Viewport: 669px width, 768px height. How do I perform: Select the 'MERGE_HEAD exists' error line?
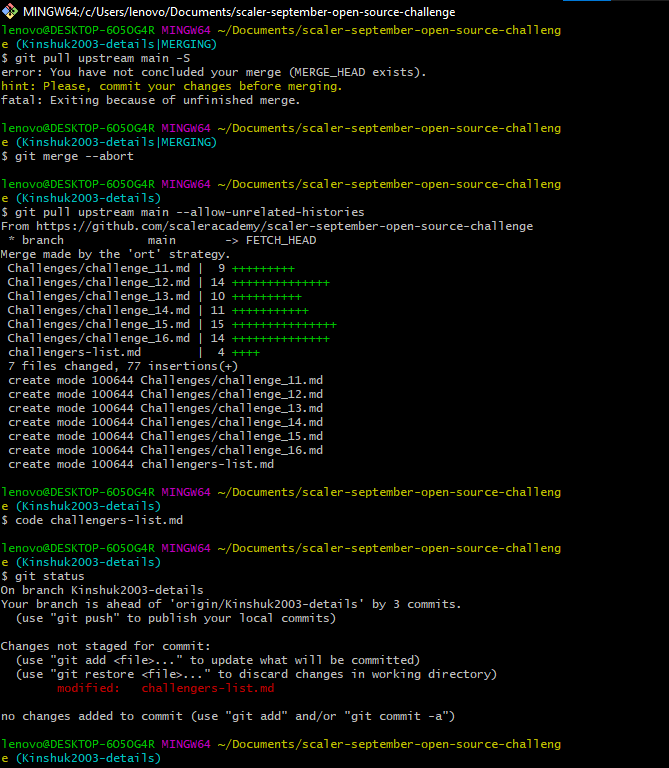tap(214, 72)
